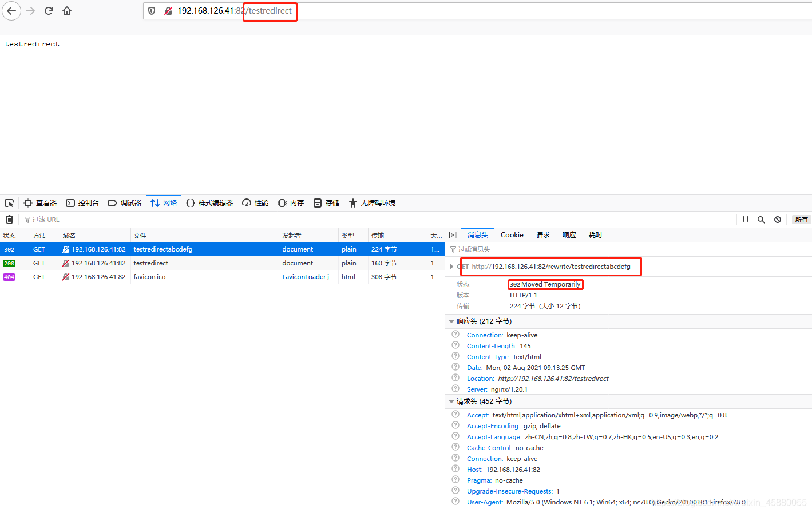The width and height of the screenshot is (812, 513).
Task: Open help for Accept-Language header
Action: pos(455,436)
